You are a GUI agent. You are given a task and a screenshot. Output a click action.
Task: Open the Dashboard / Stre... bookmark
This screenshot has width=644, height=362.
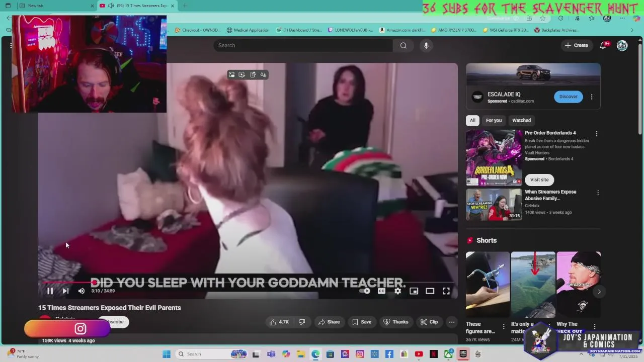[298, 30]
